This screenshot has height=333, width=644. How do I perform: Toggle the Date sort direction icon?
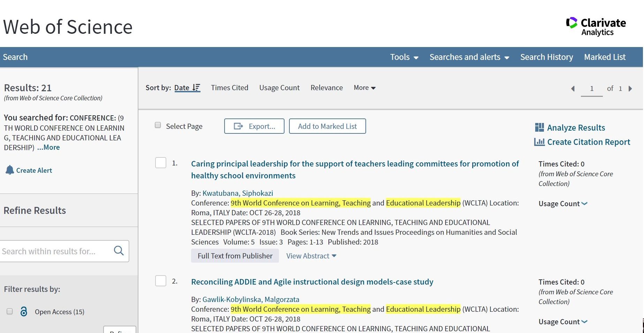tap(196, 87)
